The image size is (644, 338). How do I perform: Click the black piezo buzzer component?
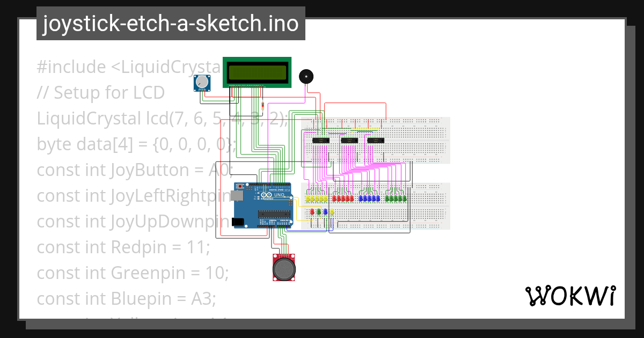pyautogui.click(x=305, y=76)
